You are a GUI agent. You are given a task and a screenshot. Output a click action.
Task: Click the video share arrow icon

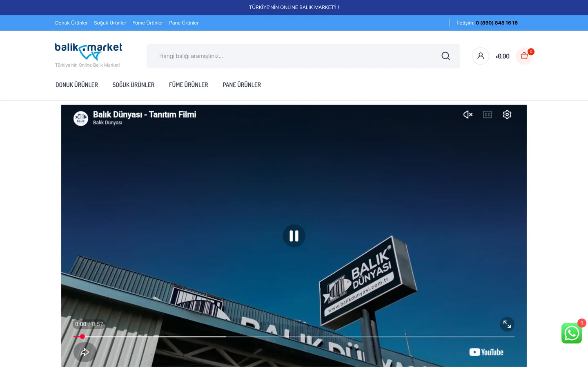click(x=85, y=352)
